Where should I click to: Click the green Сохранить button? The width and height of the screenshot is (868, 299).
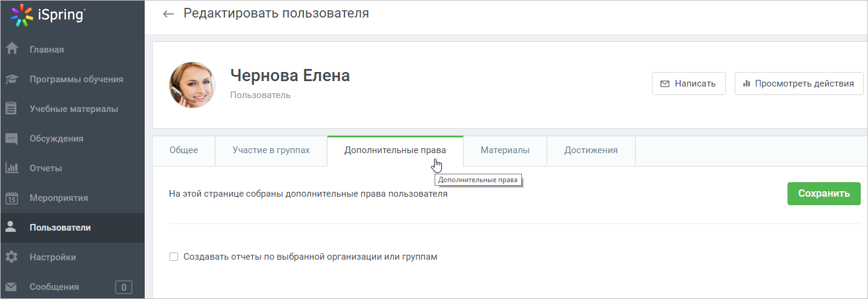(824, 194)
